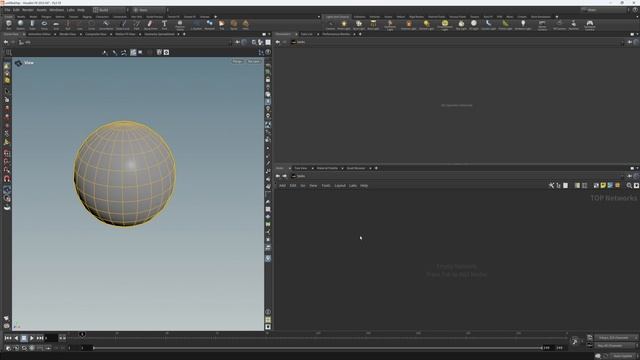This screenshot has height=360, width=640.
Task: Open the Auto Update dropdown at bottom right
Action: 623,356
